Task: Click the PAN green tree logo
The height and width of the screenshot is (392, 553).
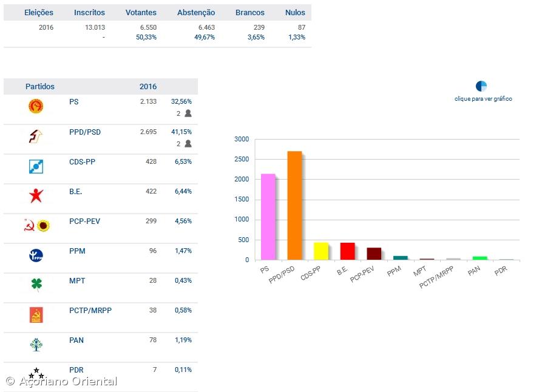Action: [x=36, y=345]
